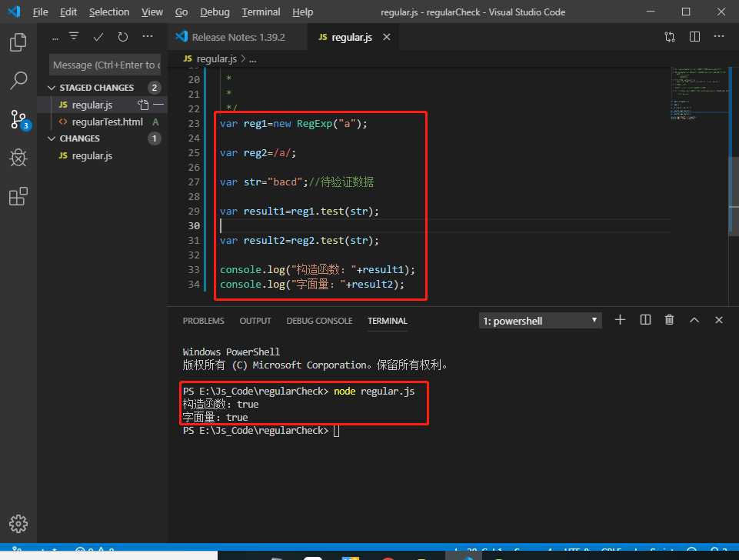Switch to the OUTPUT panel tab
Screen dimensions: 739x560
coord(255,321)
